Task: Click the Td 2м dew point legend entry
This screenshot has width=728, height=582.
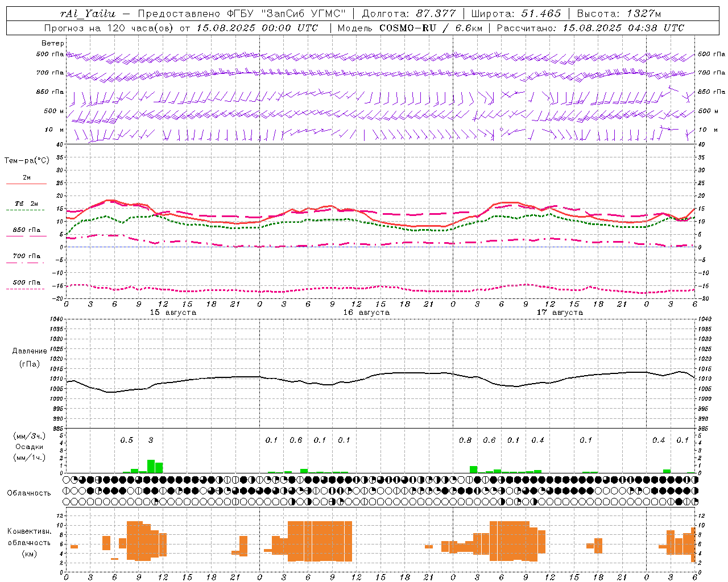Action: pyautogui.click(x=27, y=203)
